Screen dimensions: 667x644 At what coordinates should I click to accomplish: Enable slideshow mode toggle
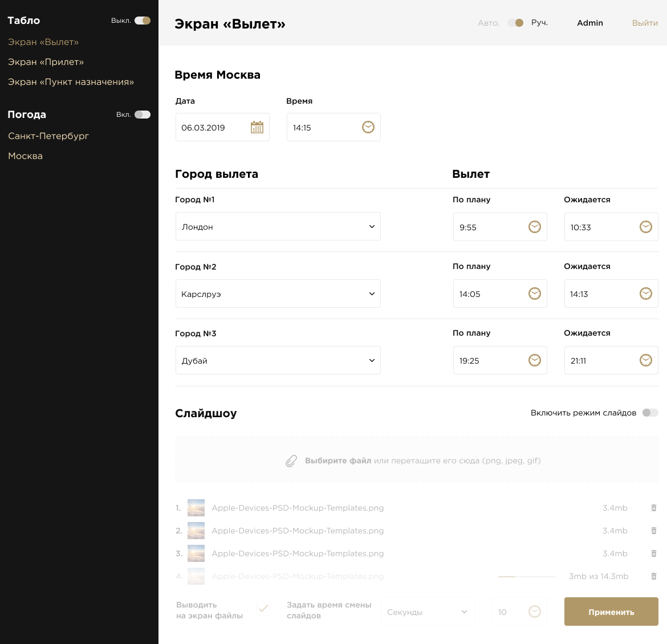coord(650,413)
